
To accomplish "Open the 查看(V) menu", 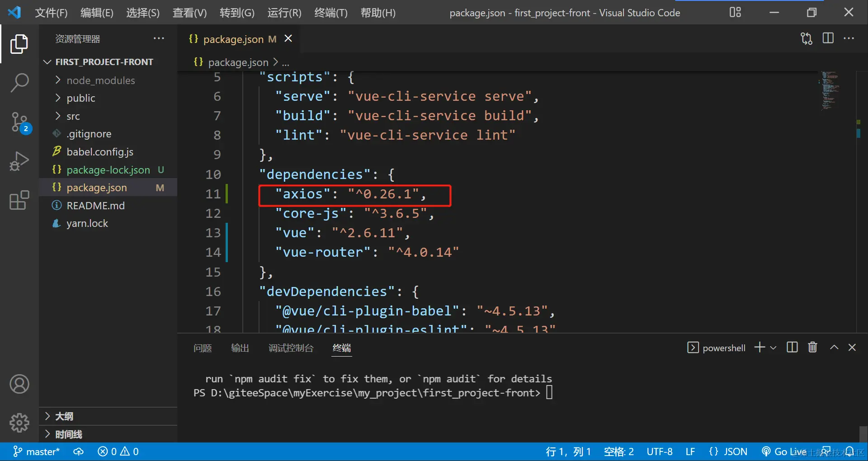I will 189,13.
